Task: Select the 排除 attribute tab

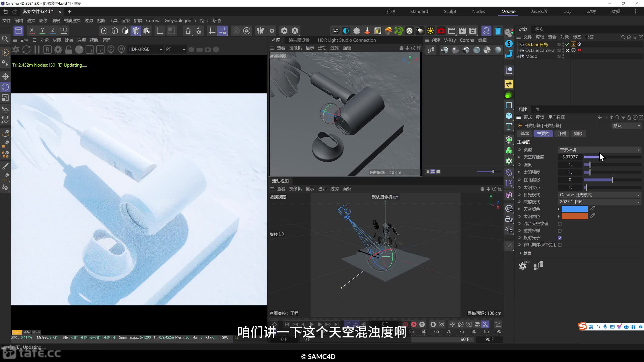Action: [x=578, y=133]
